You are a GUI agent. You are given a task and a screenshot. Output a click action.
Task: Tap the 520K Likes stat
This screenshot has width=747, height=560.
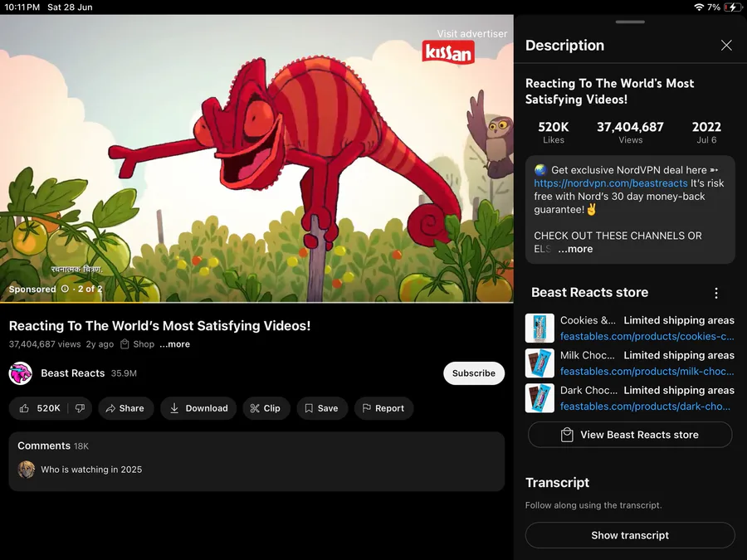pos(553,132)
